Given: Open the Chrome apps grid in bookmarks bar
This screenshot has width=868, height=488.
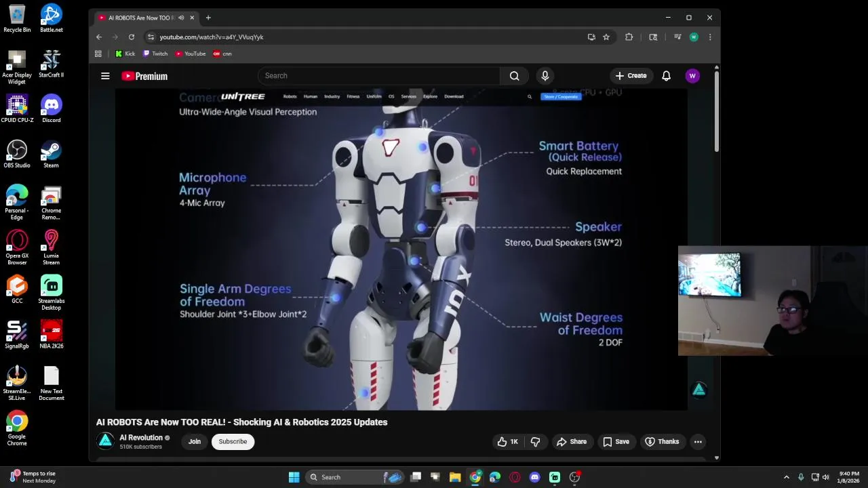Looking at the screenshot, I should (x=98, y=54).
